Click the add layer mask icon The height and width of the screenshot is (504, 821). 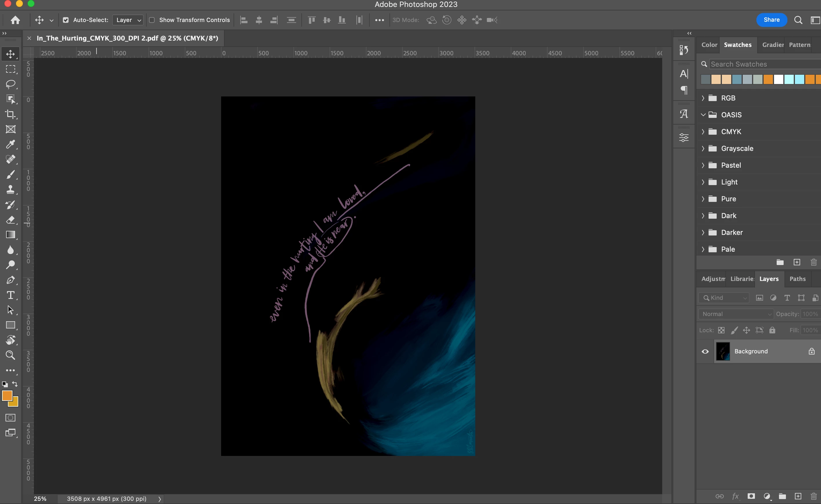[751, 496]
